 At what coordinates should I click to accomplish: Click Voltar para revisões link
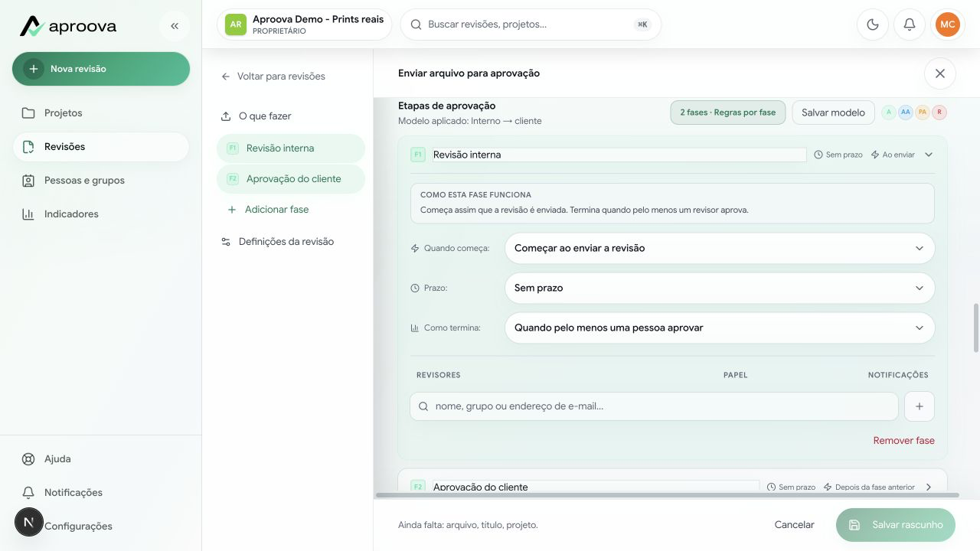273,77
